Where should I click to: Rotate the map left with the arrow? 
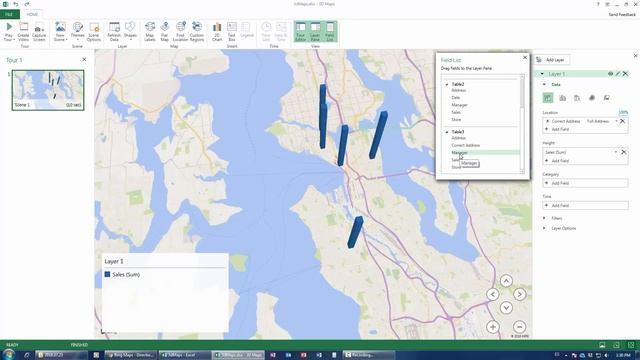493,294
